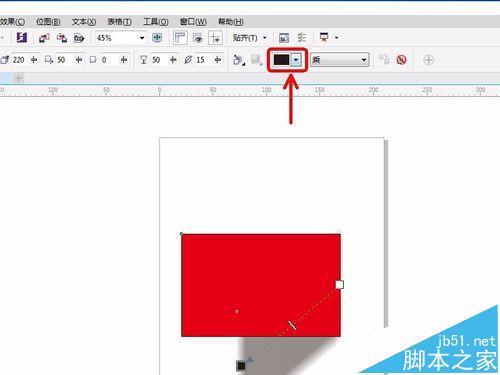Toggle the show rulers button
This screenshot has width=500, height=375.
[x=180, y=38]
